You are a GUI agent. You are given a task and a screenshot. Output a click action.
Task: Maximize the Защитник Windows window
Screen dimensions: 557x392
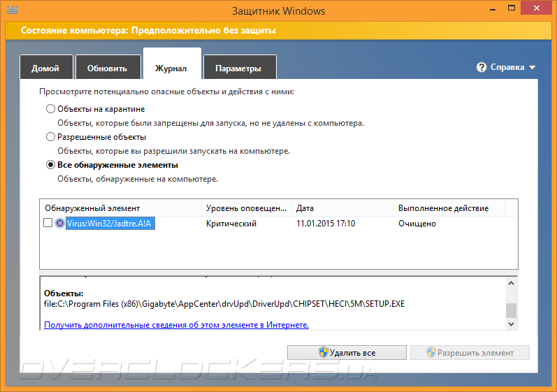[x=512, y=8]
